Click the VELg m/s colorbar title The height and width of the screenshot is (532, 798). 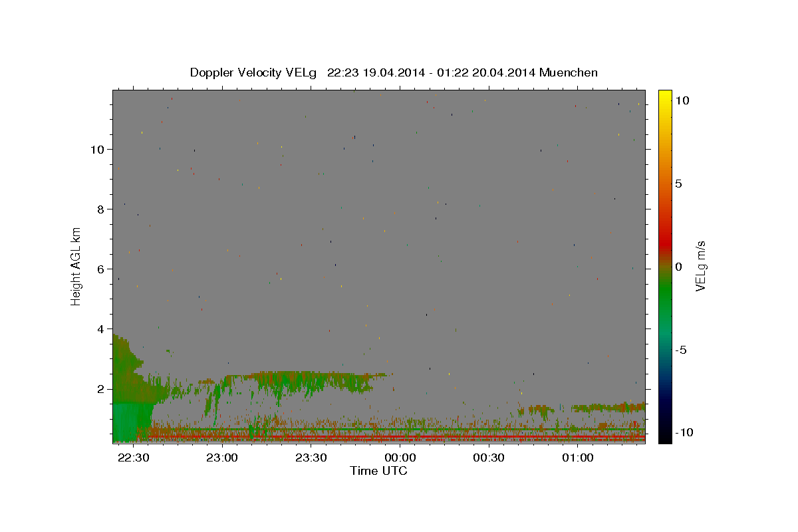click(700, 267)
